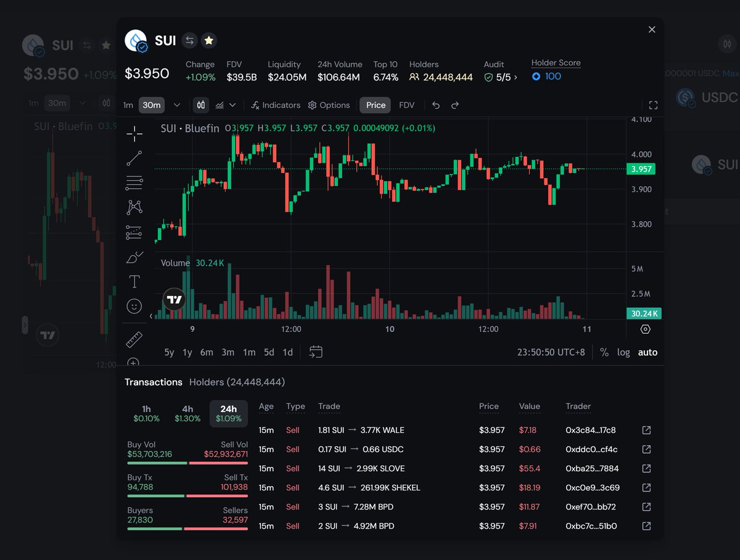Open explorer link for 0xba25...7884 trade
The width and height of the screenshot is (740, 560).
click(646, 468)
